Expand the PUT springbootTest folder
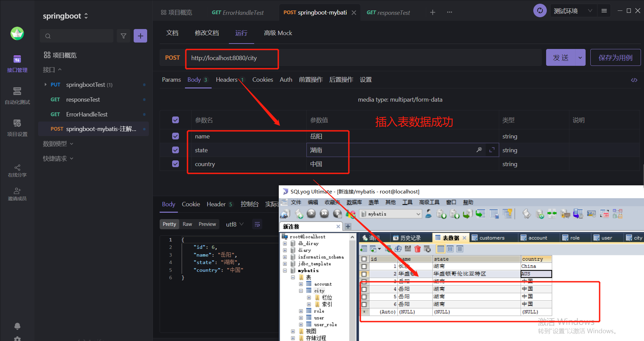Screen dimensions: 644x341 click(x=46, y=84)
